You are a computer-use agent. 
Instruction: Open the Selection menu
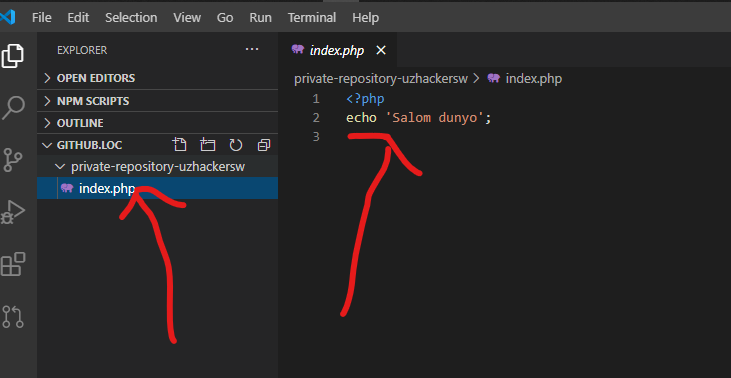pyautogui.click(x=131, y=18)
